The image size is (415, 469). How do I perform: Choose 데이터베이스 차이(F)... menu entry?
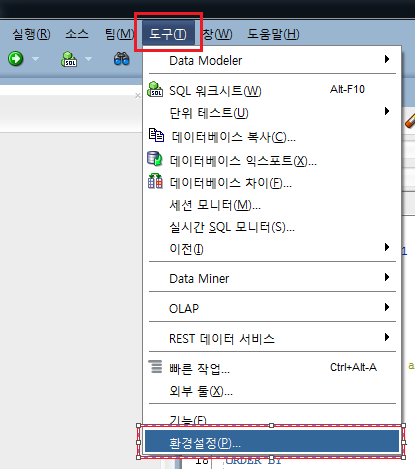(272, 183)
